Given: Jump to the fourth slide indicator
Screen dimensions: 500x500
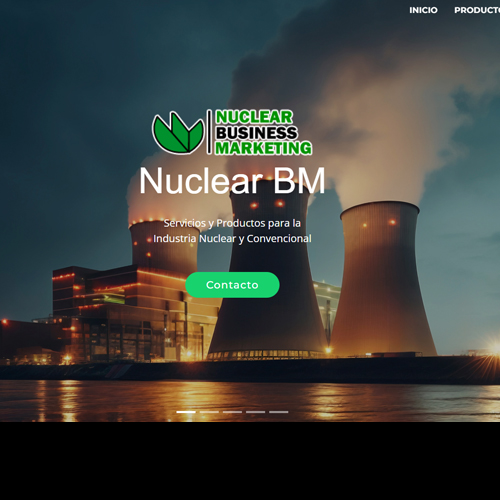Looking at the screenshot, I should pos(256,412).
